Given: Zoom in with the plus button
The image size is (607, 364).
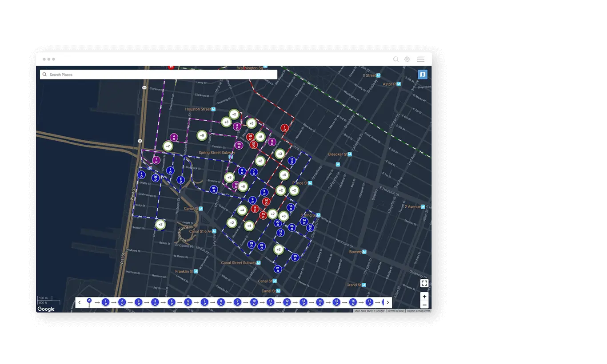Looking at the screenshot, I should (x=424, y=297).
